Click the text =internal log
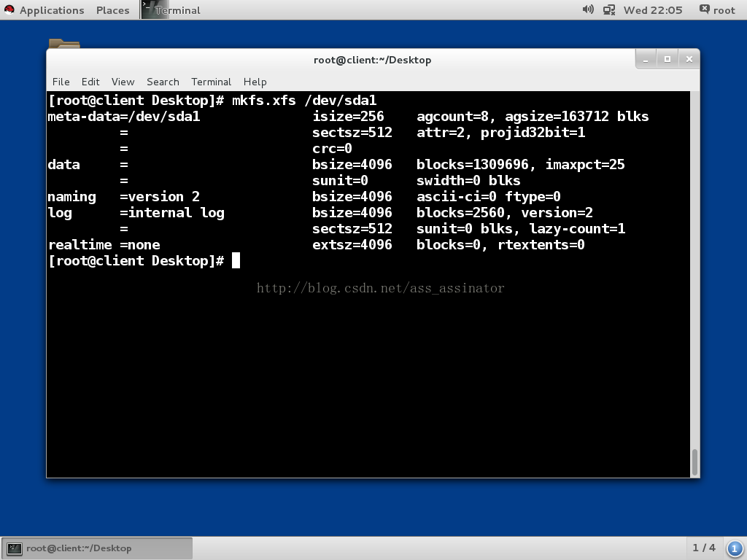 click(172, 213)
